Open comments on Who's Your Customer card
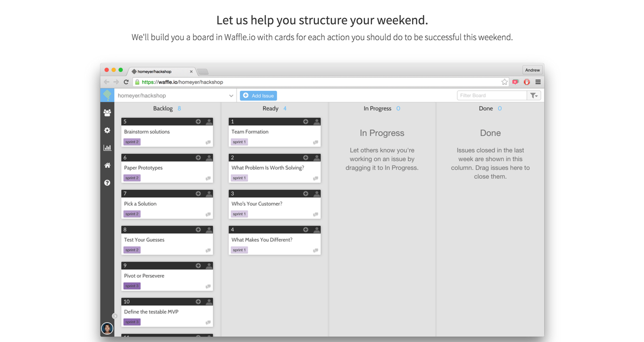 coord(316,214)
